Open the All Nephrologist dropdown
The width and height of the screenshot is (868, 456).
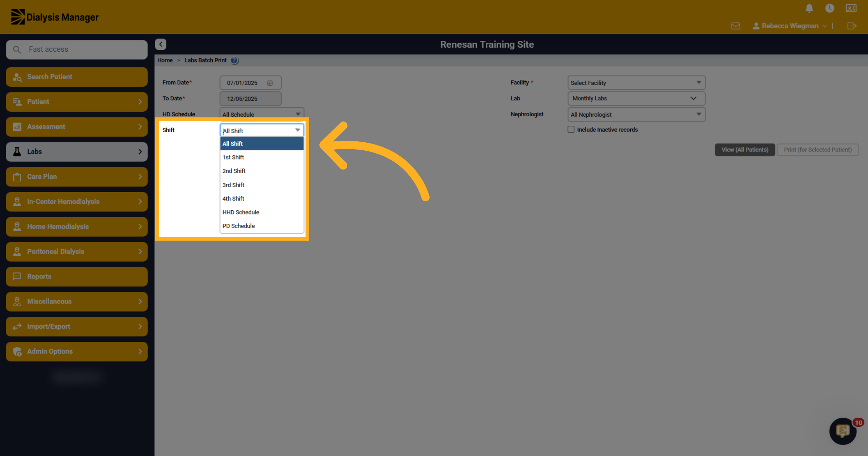pyautogui.click(x=637, y=115)
